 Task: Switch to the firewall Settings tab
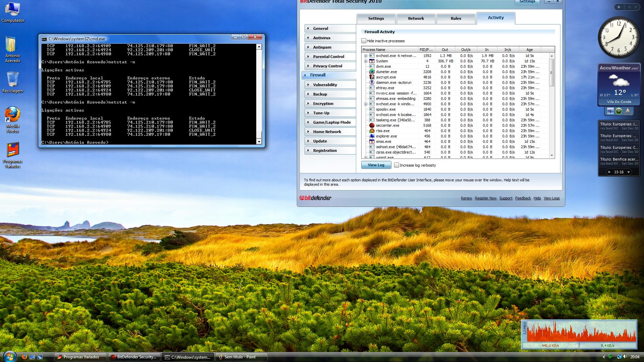coord(376,19)
